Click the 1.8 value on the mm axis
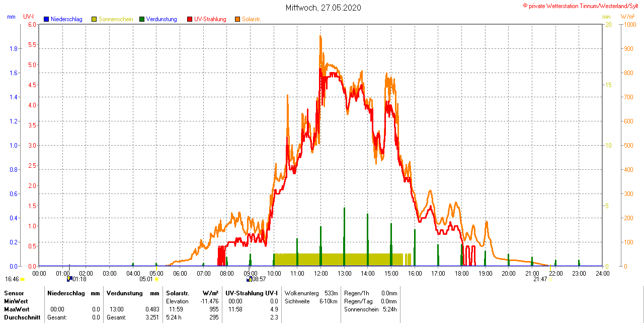644x323 pixels. [x=14, y=48]
